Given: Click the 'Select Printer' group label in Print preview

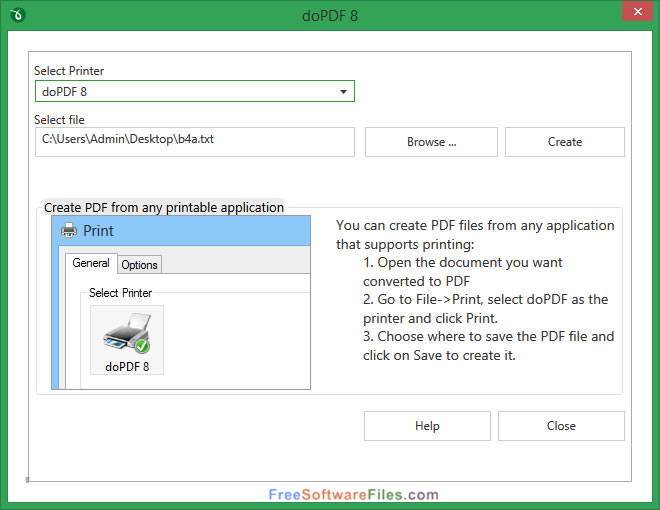Looking at the screenshot, I should click(120, 293).
